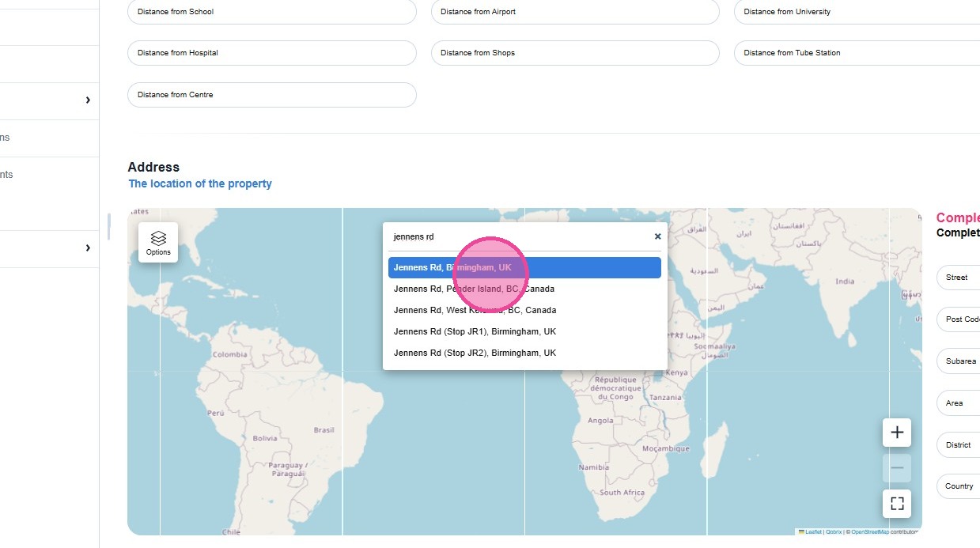Viewport: 980px width, 548px height.
Task: Open the OpenStreetMap attribution link
Action: coord(869,532)
